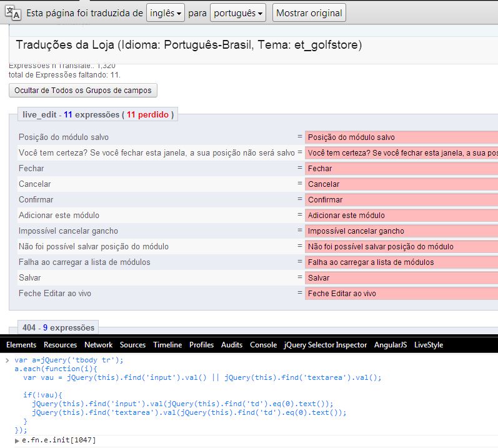Screen dimensions: 498x448
Task: Click the 'Mostrar original' button
Action: 309,13
